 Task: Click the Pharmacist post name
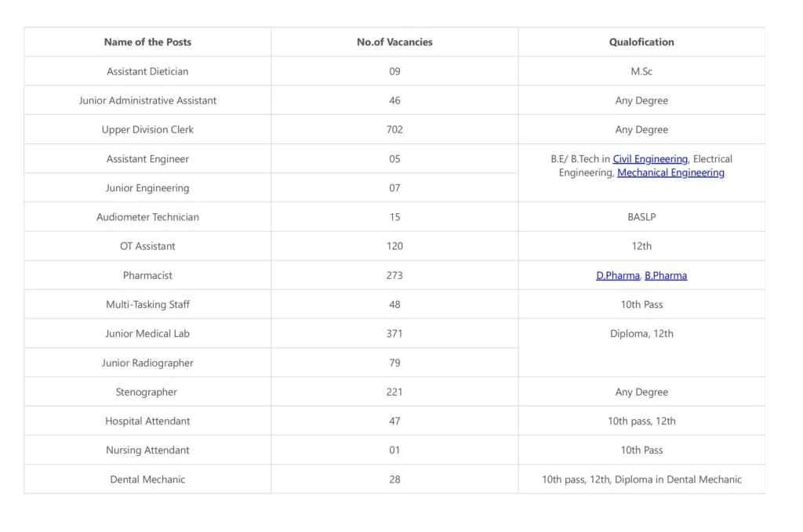tap(147, 276)
